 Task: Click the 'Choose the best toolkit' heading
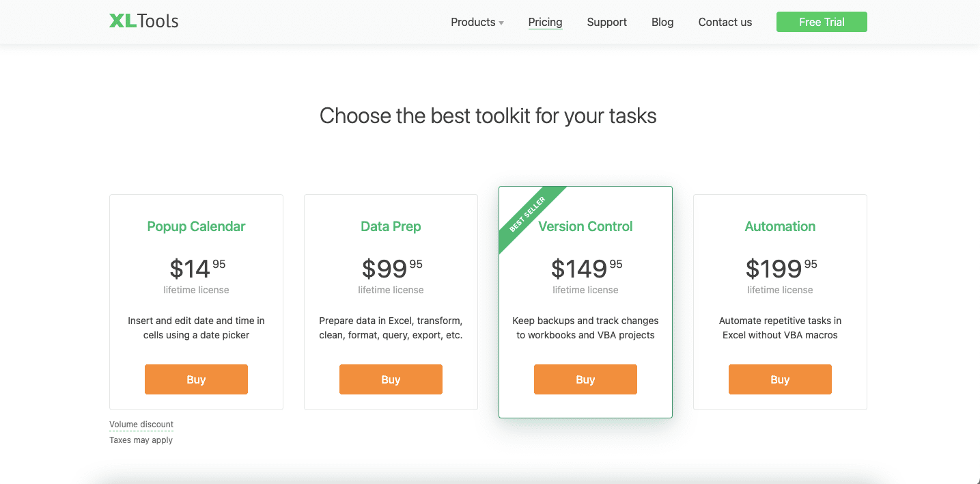point(488,116)
